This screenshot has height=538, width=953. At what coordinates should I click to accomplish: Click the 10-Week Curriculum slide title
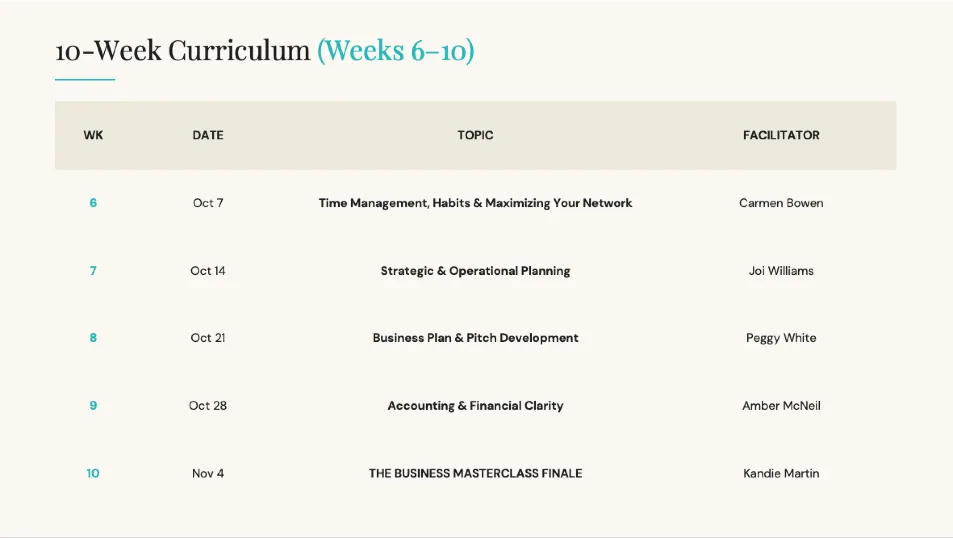pos(264,50)
